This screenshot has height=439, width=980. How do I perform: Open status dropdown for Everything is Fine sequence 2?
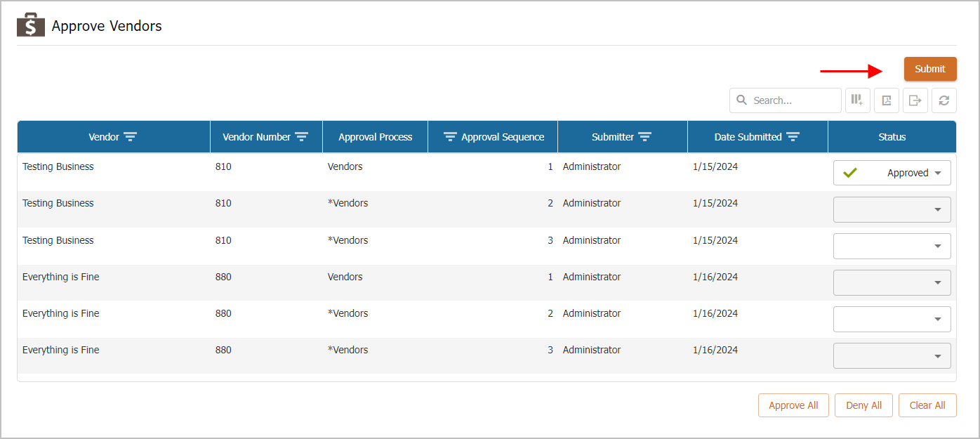[938, 320]
